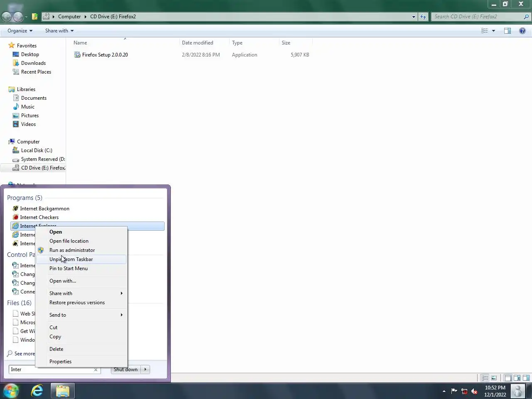Expand the Send to submenu
Viewport: 532px width, 399px height.
81,315
